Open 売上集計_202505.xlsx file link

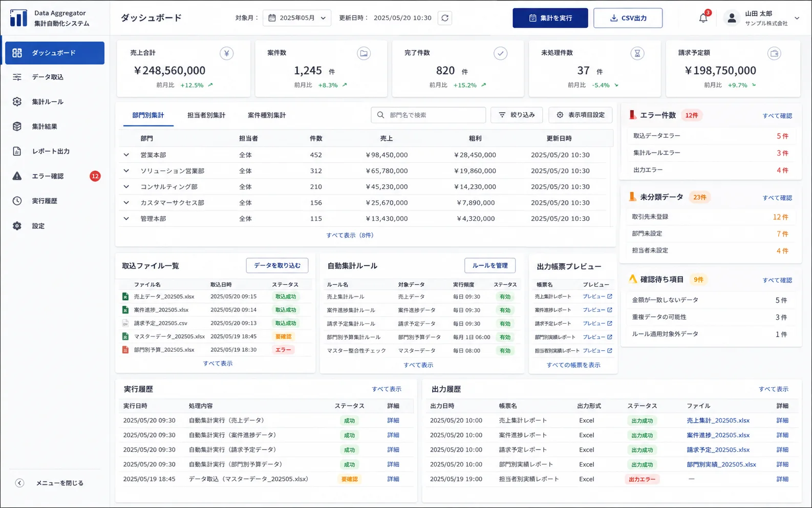point(718,420)
